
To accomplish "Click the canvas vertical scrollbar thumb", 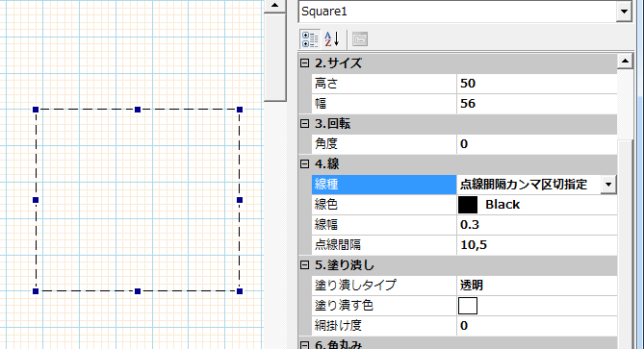I will click(274, 57).
